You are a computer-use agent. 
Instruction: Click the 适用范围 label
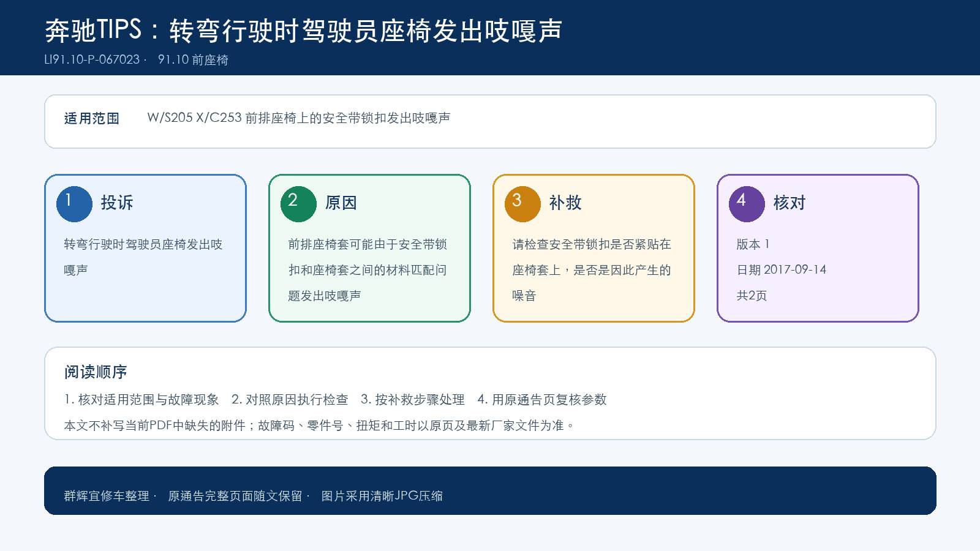click(92, 118)
